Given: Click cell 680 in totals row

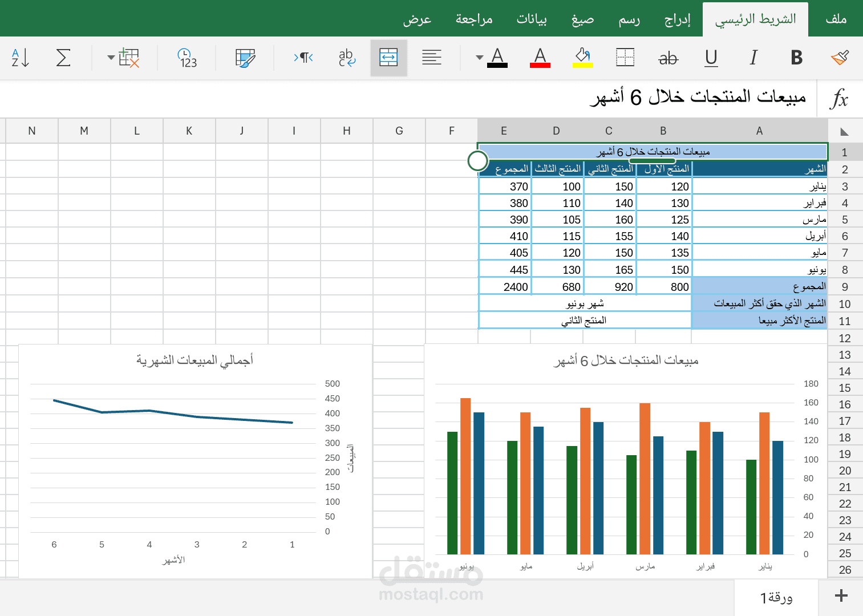Looking at the screenshot, I should tap(558, 287).
